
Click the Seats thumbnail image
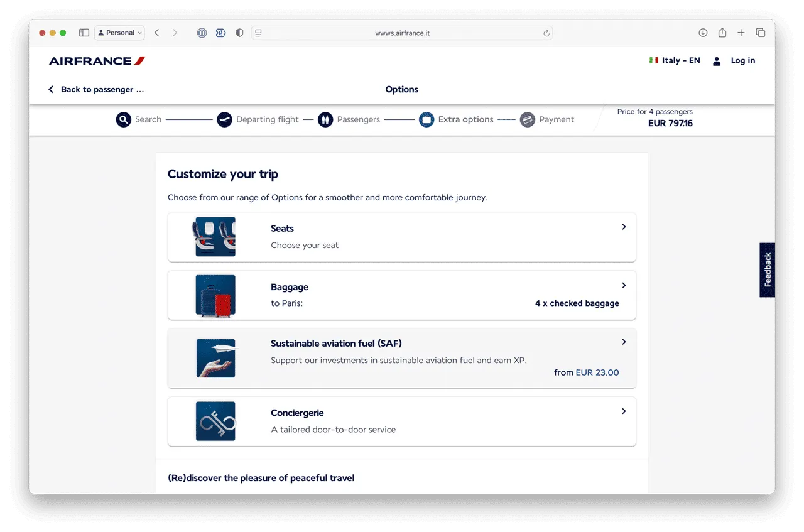click(x=215, y=237)
